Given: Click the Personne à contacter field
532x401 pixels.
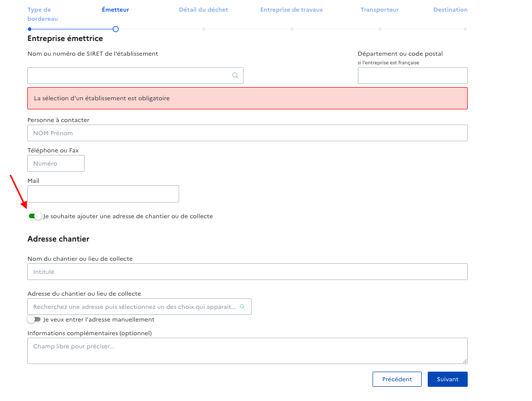Looking at the screenshot, I should click(247, 133).
